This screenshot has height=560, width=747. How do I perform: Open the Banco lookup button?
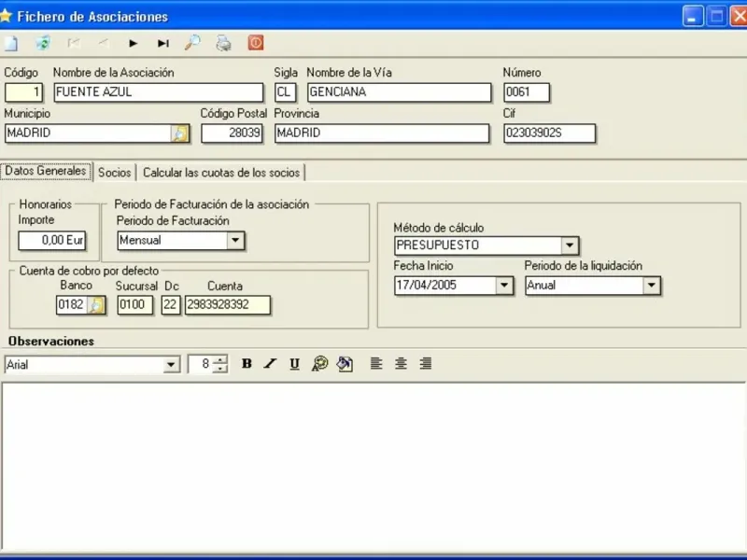pyautogui.click(x=96, y=305)
